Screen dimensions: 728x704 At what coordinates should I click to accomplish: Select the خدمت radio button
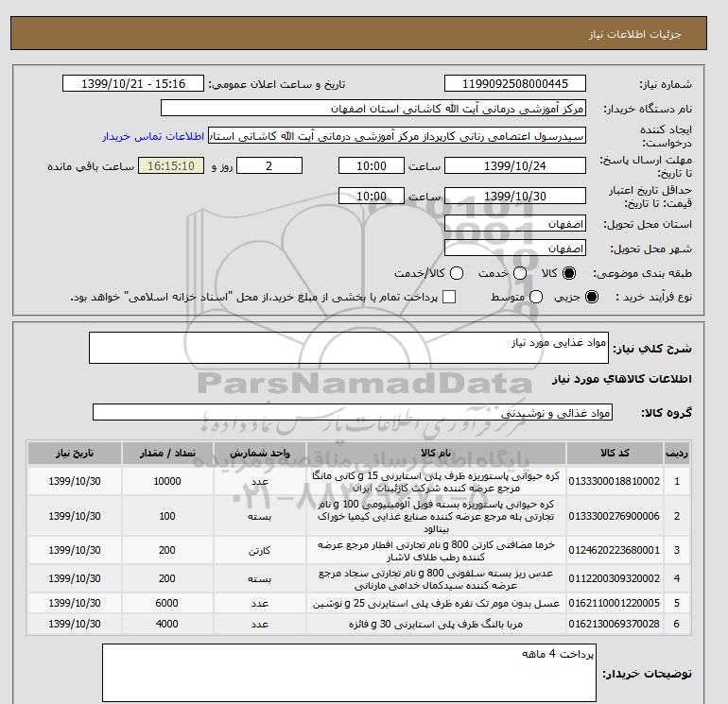520,273
